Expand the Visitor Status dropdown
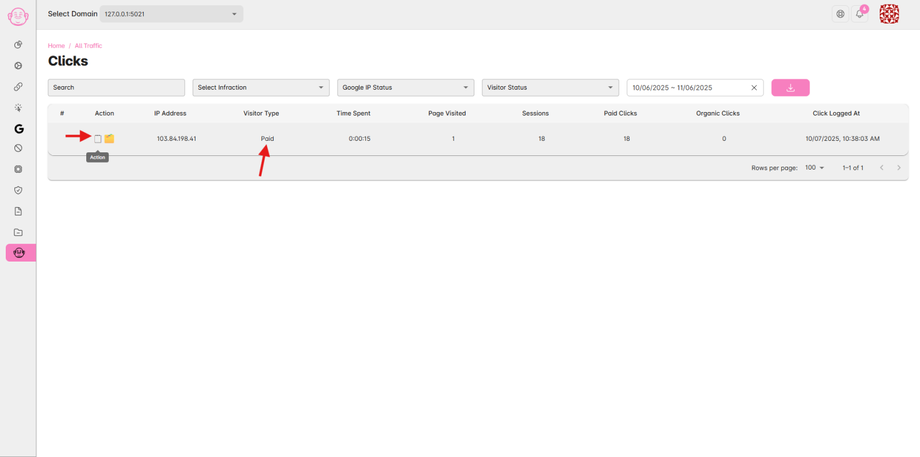 (x=550, y=87)
